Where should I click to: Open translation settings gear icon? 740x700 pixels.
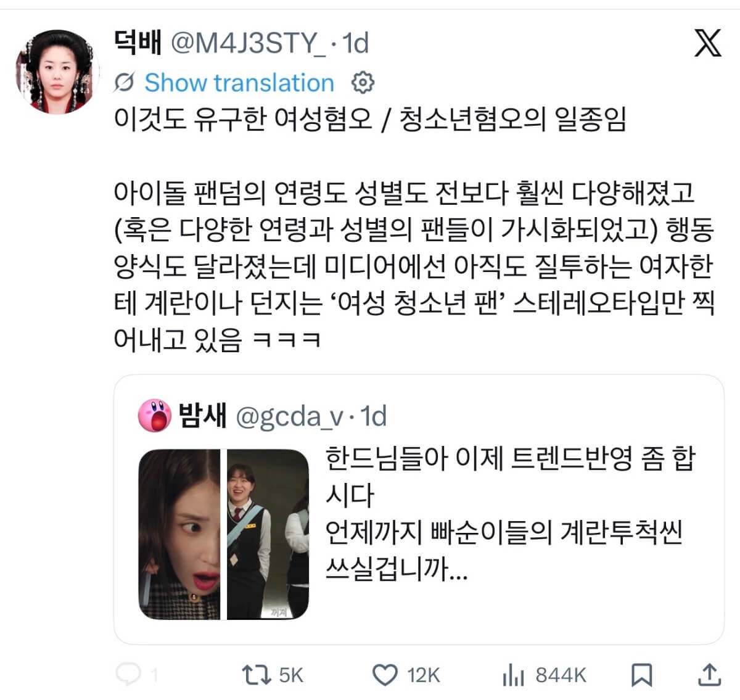click(x=363, y=83)
